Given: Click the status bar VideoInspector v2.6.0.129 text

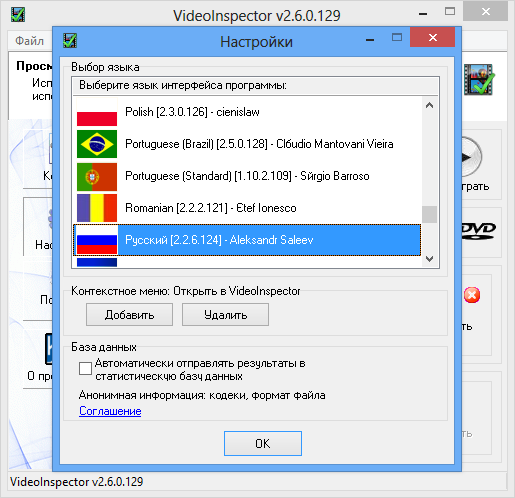Looking at the screenshot, I should [76, 482].
